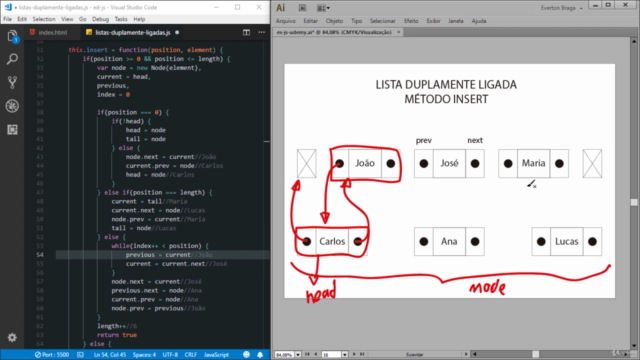The image size is (640, 360).
Task: Open Exibir menu in Illustrator
Action: 433,21
